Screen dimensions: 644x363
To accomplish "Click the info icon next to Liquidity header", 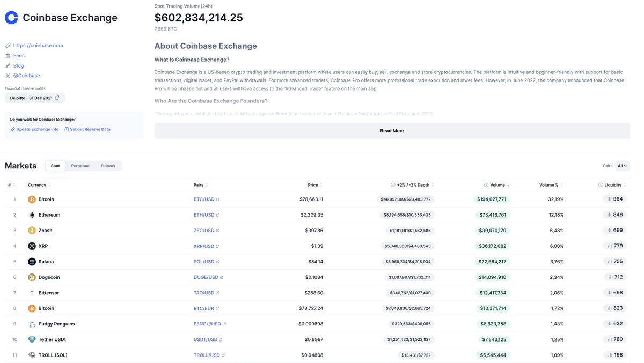I will coord(601,185).
